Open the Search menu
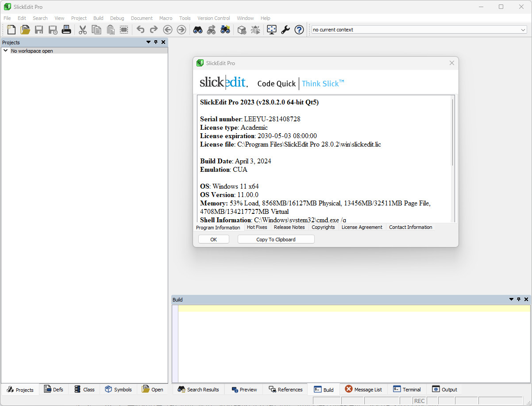The width and height of the screenshot is (532, 406). (40, 18)
